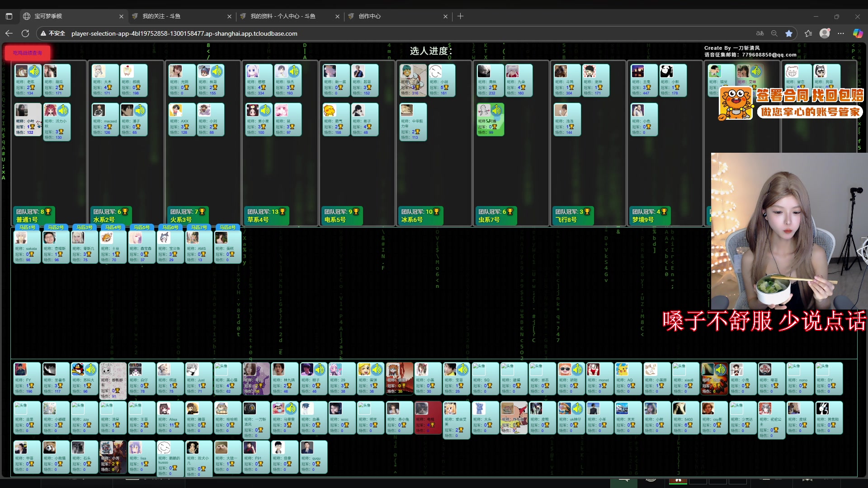Reload the current page
The height and width of the screenshot is (488, 868).
pos(25,33)
